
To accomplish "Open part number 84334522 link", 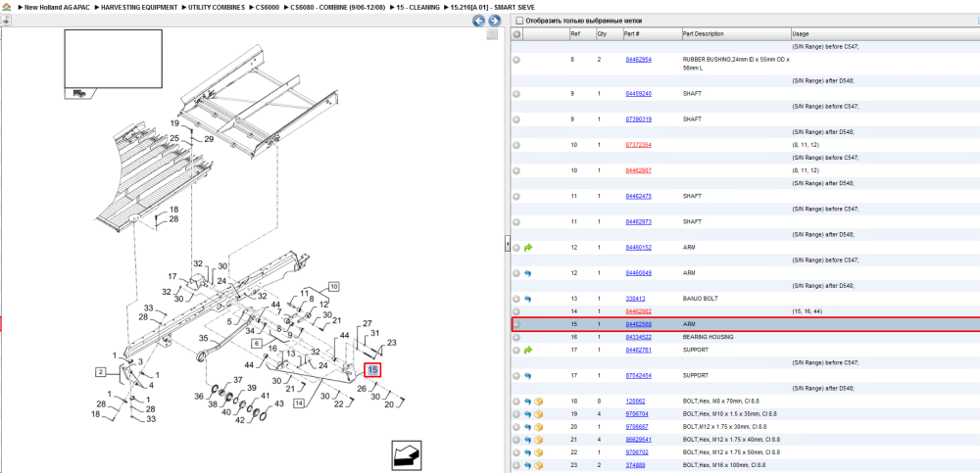I will 639,337.
